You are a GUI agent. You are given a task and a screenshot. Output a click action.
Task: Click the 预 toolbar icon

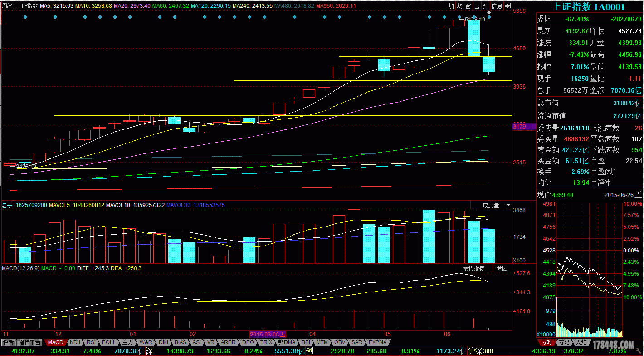tap(485, 6)
